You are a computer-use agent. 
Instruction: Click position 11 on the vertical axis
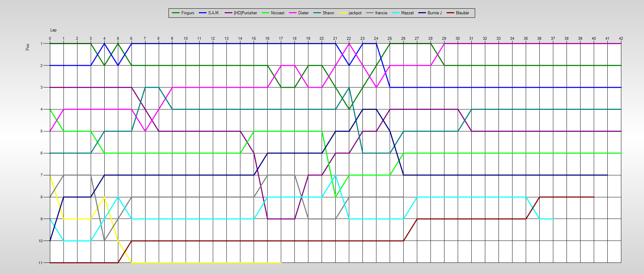click(40, 263)
